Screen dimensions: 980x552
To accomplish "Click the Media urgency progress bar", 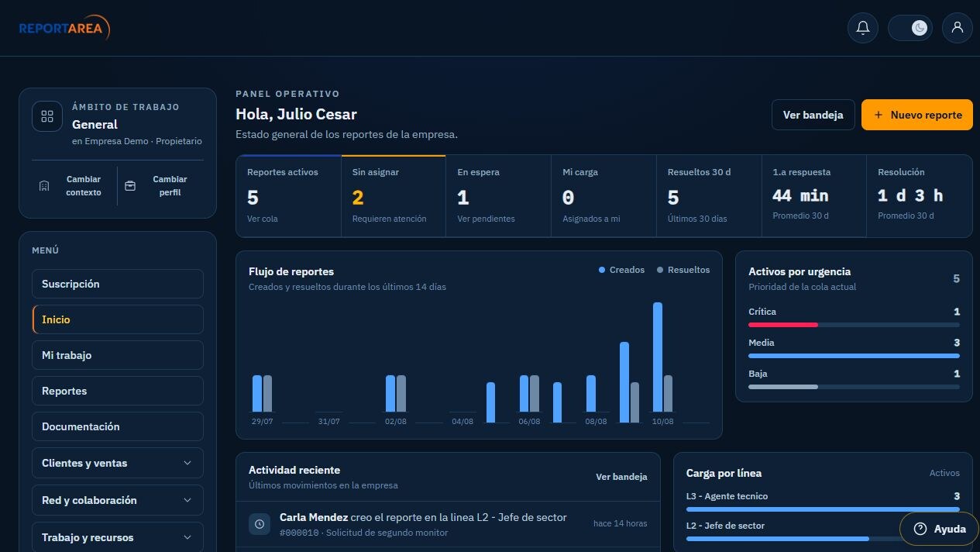I will coord(854,356).
